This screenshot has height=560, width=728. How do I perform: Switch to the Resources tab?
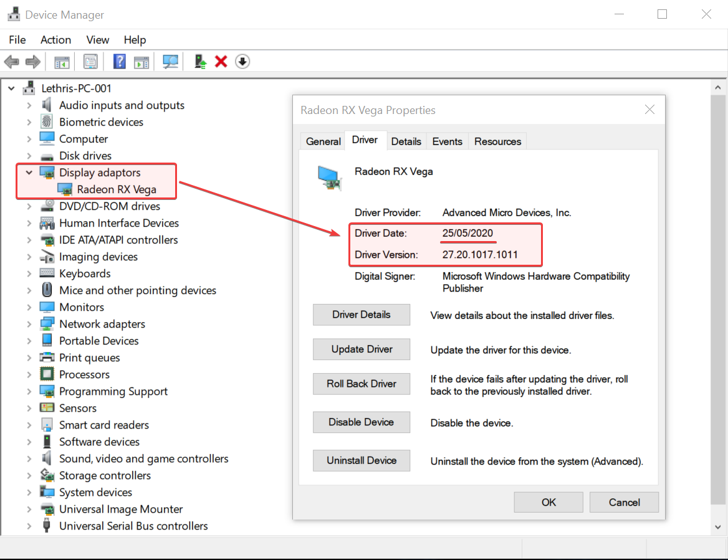[498, 141]
